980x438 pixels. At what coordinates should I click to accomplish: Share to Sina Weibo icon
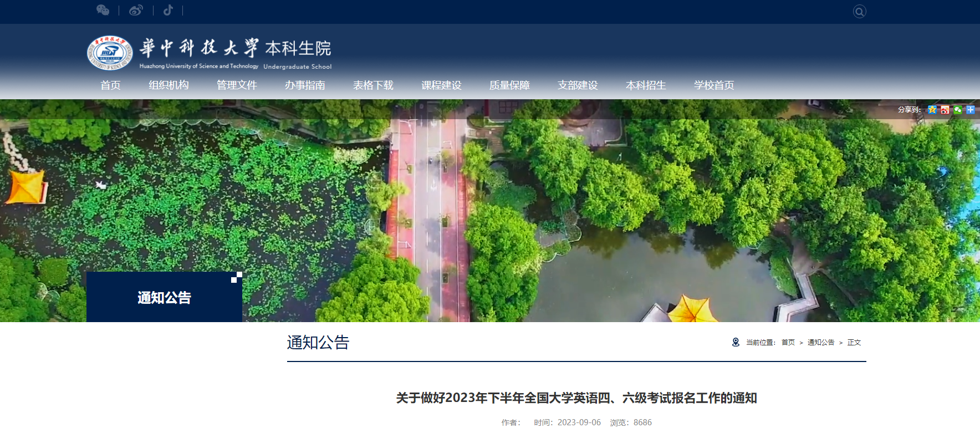pos(945,110)
